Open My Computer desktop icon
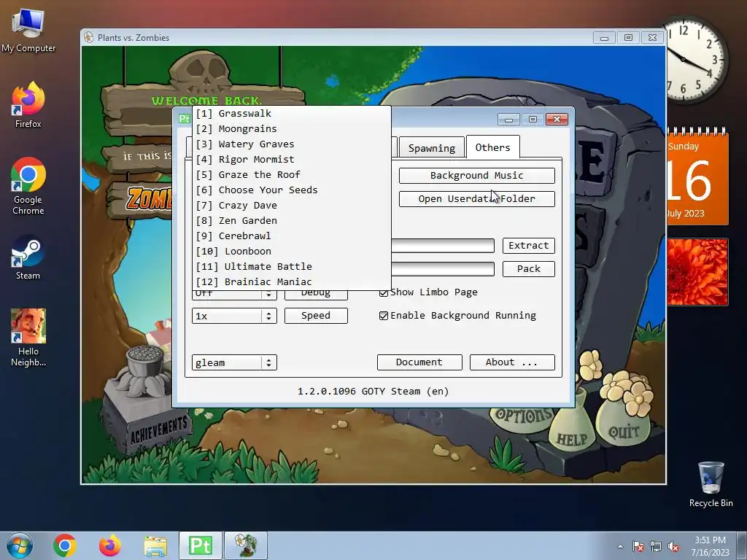The image size is (747, 560). [x=28, y=31]
